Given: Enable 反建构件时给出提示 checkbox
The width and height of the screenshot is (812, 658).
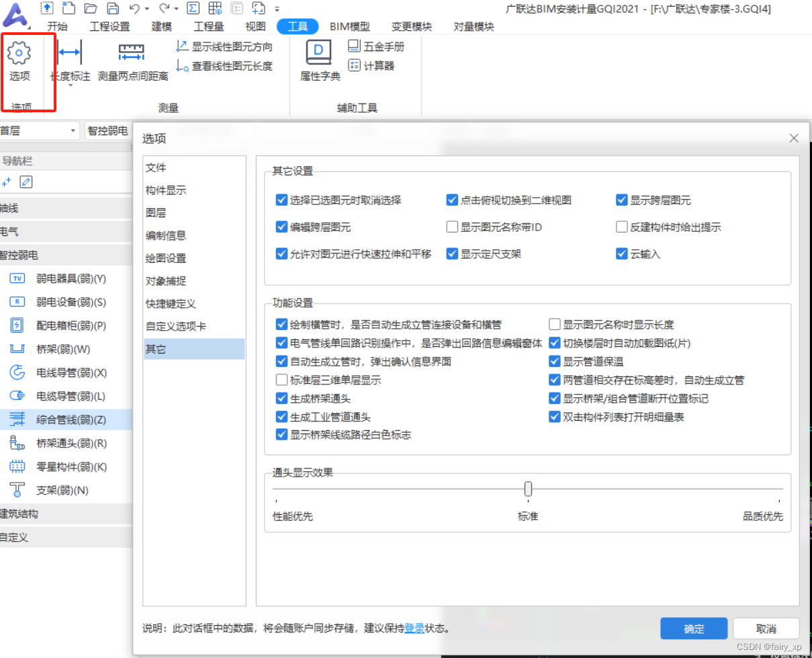Looking at the screenshot, I should [x=622, y=227].
